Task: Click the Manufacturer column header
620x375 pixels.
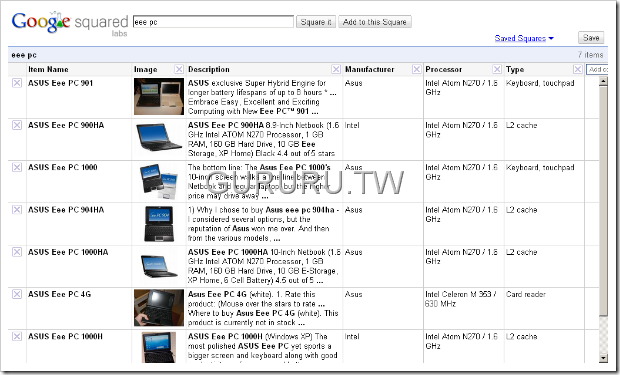Action: click(370, 69)
